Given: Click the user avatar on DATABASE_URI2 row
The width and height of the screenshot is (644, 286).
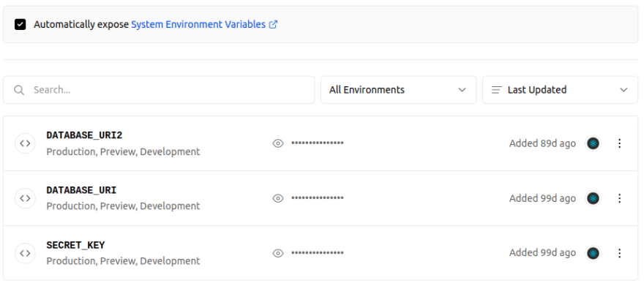Looking at the screenshot, I should [x=593, y=143].
